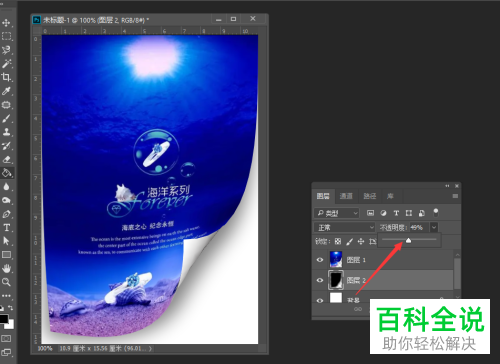Lock layer position
This screenshot has width=500, height=364.
361,241
